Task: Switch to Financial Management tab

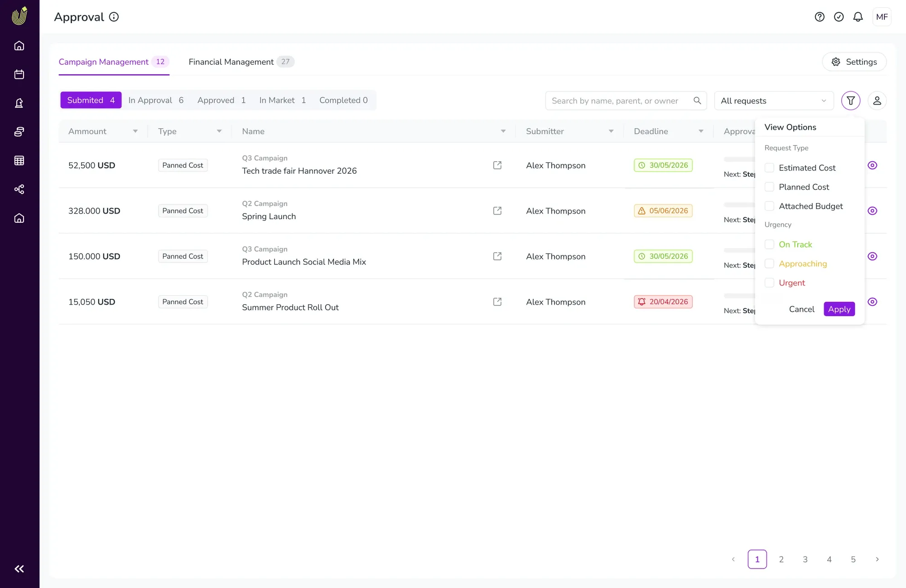Action: 241,62
